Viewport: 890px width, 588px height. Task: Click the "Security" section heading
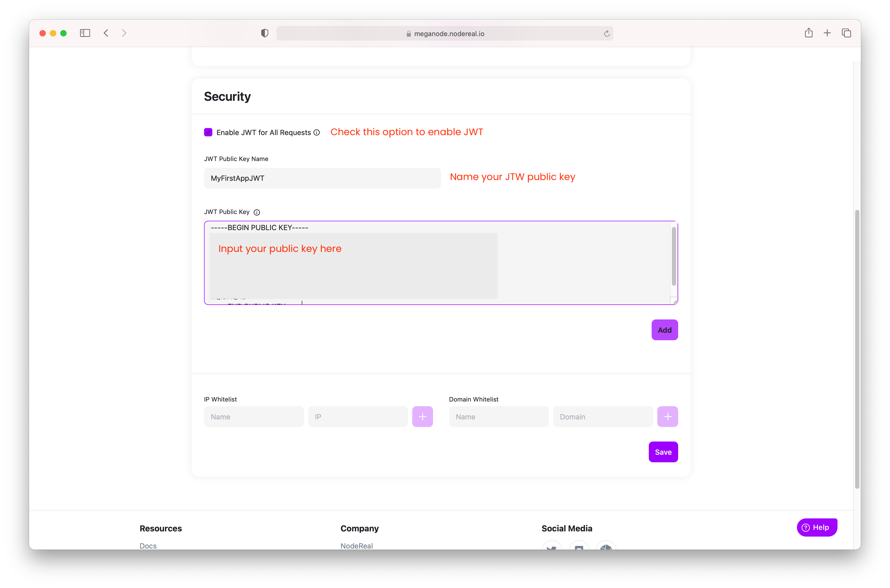pyautogui.click(x=227, y=96)
